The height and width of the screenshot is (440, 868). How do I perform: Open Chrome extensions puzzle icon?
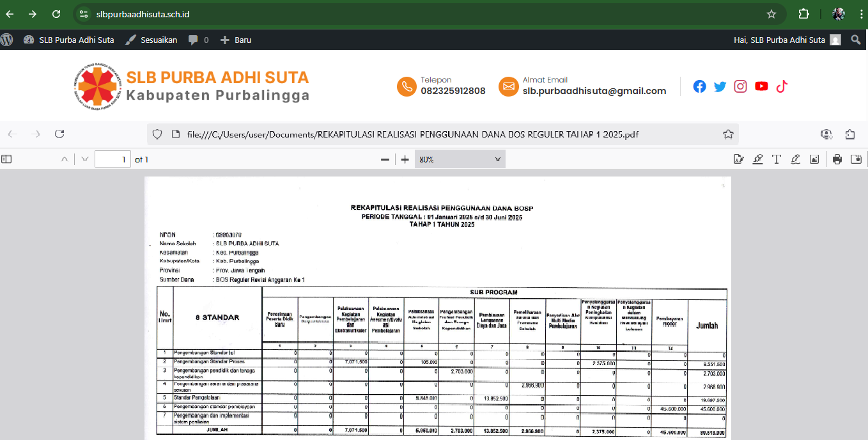pyautogui.click(x=804, y=14)
